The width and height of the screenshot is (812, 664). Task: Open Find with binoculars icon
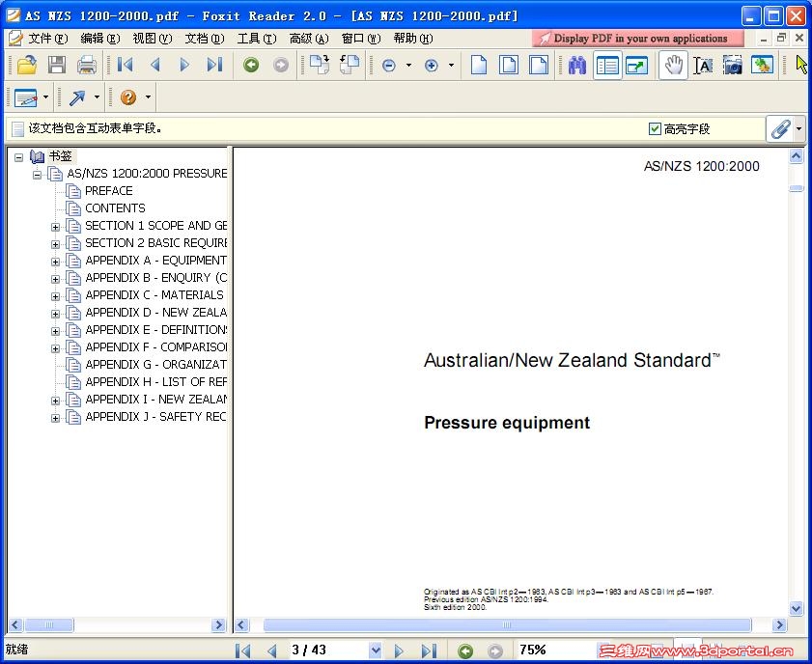coord(576,66)
